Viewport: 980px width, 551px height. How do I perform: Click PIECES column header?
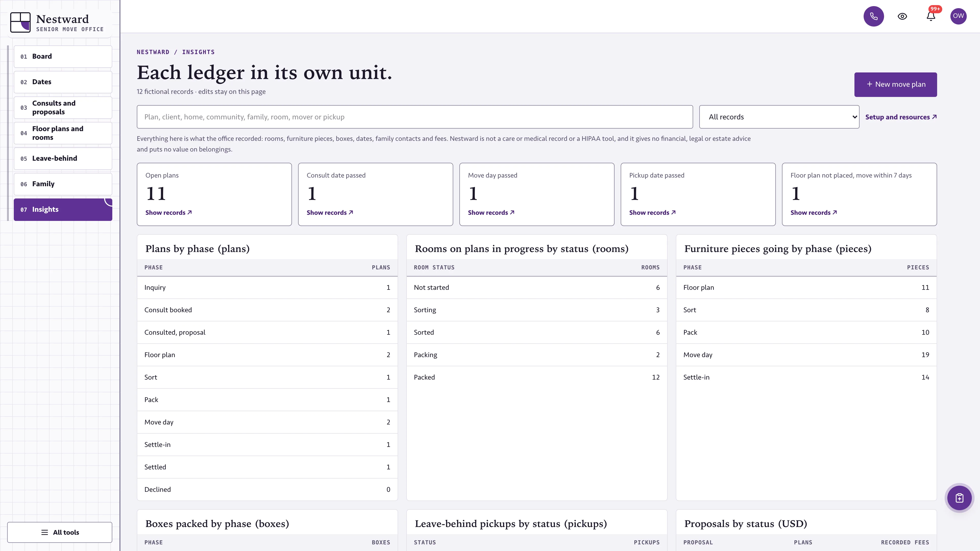918,267
